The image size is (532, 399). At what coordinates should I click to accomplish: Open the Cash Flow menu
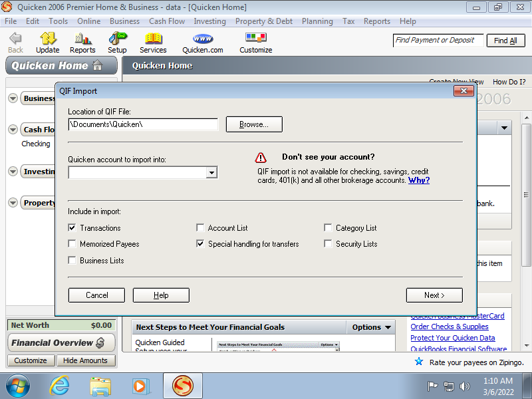pyautogui.click(x=167, y=21)
